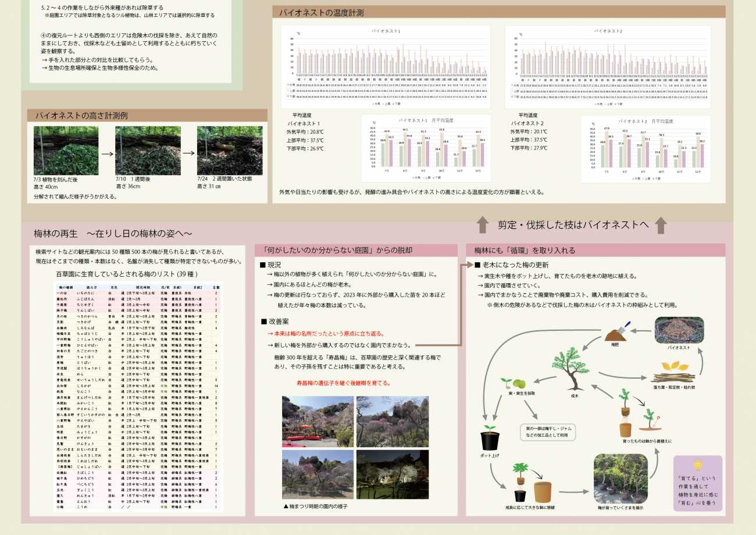Click the fallen leaves and pruned branches icon

click(x=673, y=372)
